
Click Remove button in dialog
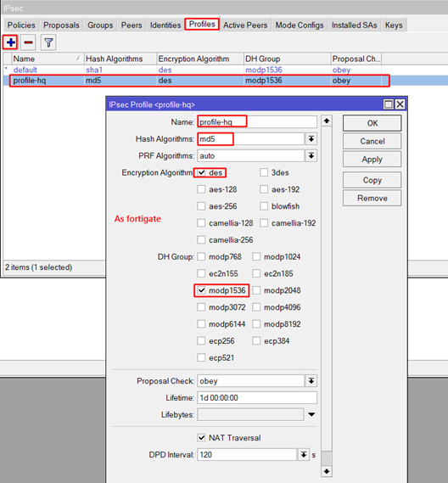[x=372, y=198]
